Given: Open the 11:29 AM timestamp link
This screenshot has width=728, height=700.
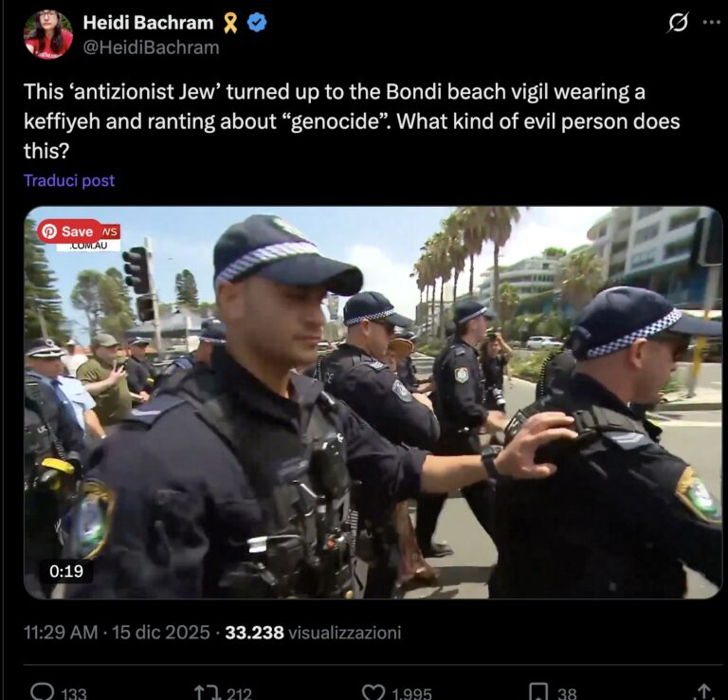Looking at the screenshot, I should pos(61,633).
